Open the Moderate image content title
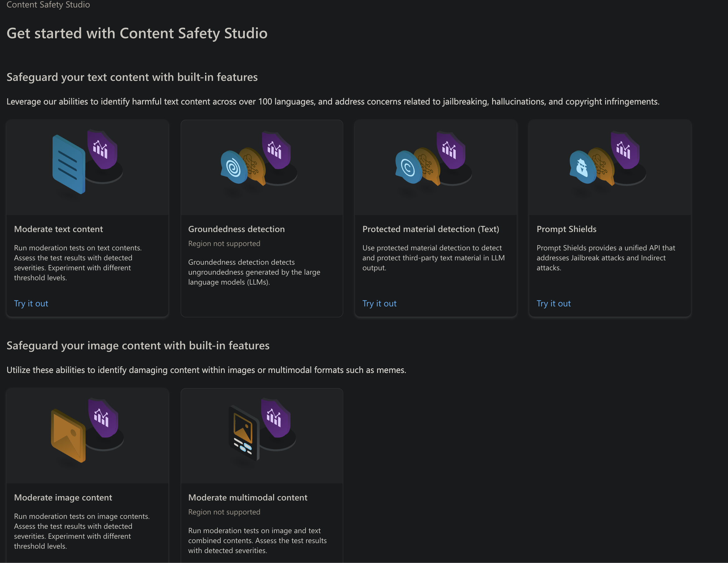Viewport: 728px width, 563px height. pos(63,497)
